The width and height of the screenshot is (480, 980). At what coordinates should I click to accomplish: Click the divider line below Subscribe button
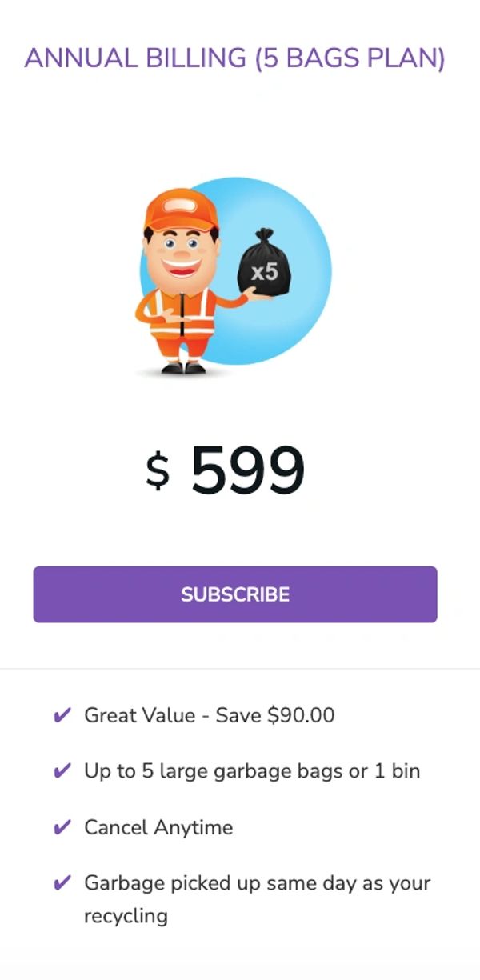coord(240,668)
